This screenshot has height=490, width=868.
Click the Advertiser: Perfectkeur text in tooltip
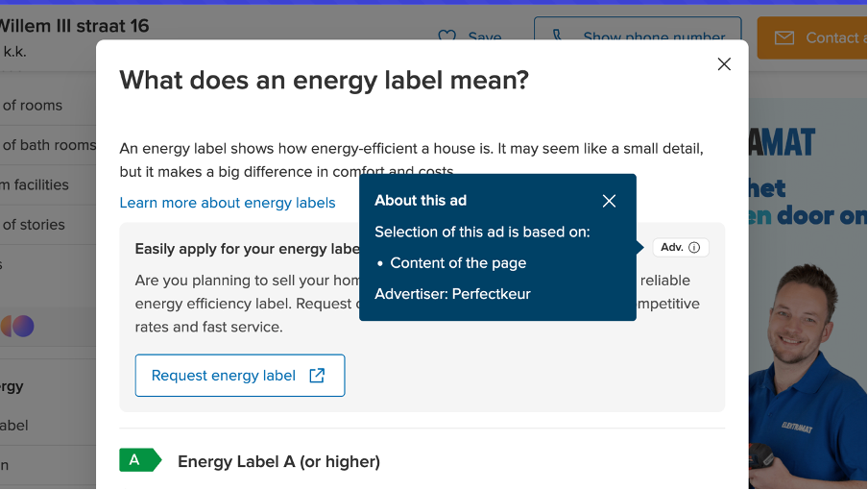(x=452, y=294)
